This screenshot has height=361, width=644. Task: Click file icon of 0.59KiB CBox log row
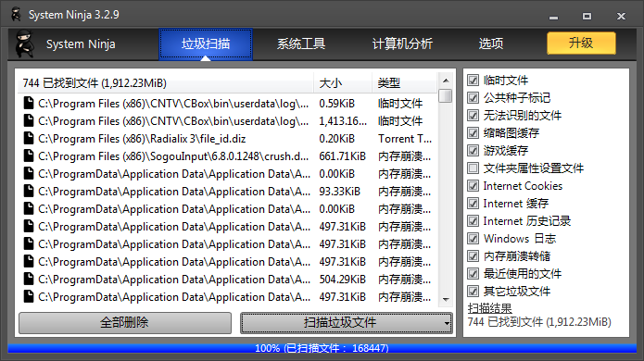coord(29,103)
